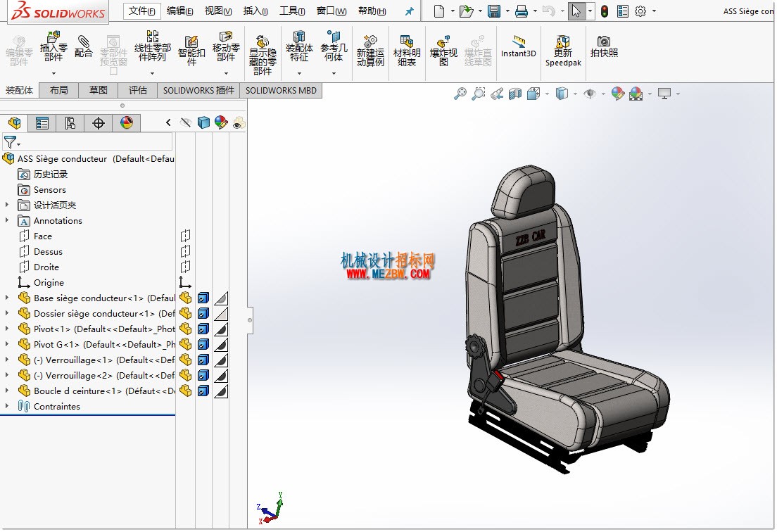Expand the Dossier siège conducteur component

[x=7, y=313]
